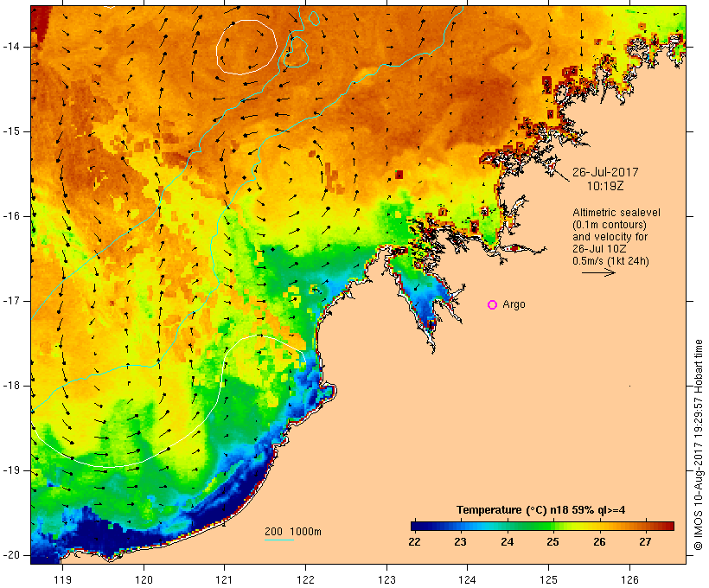Click the '22' temperature scale label

tap(414, 542)
